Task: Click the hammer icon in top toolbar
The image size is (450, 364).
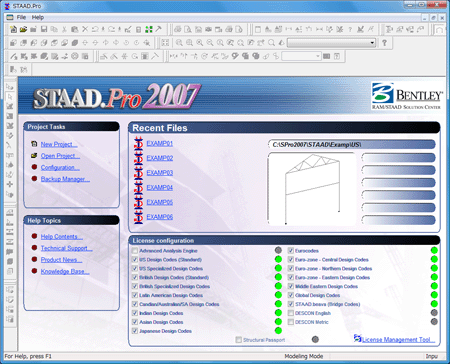Action: coord(158,29)
